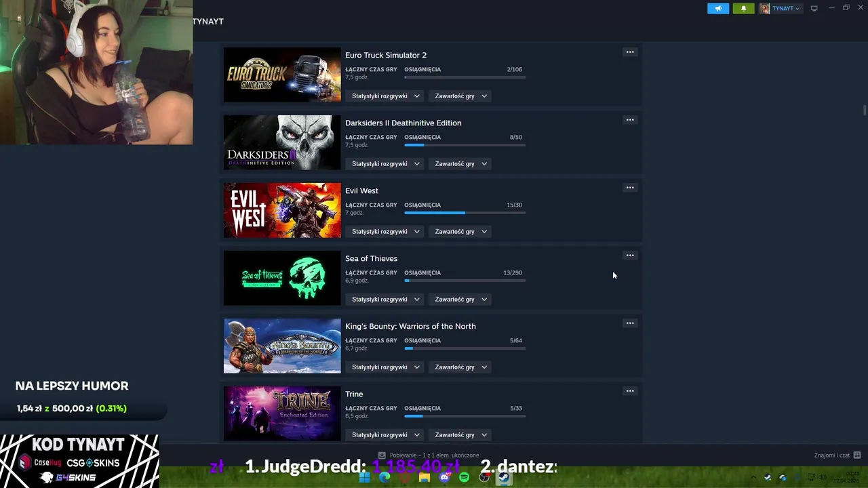Expand Statystyki rozgrywki for Darksiders II
The image size is (868, 488).
pyautogui.click(x=386, y=164)
